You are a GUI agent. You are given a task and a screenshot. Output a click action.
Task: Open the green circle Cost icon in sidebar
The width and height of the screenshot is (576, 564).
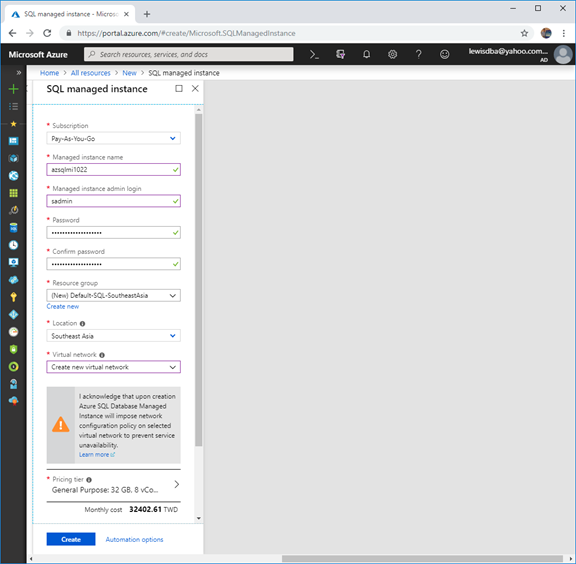(14, 366)
